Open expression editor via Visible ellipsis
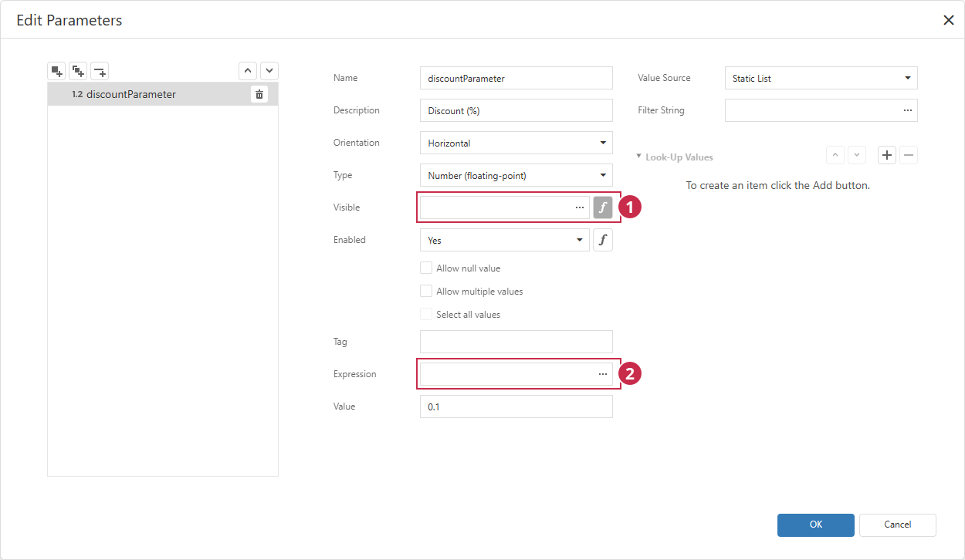Image resolution: width=965 pixels, height=560 pixels. pos(580,207)
